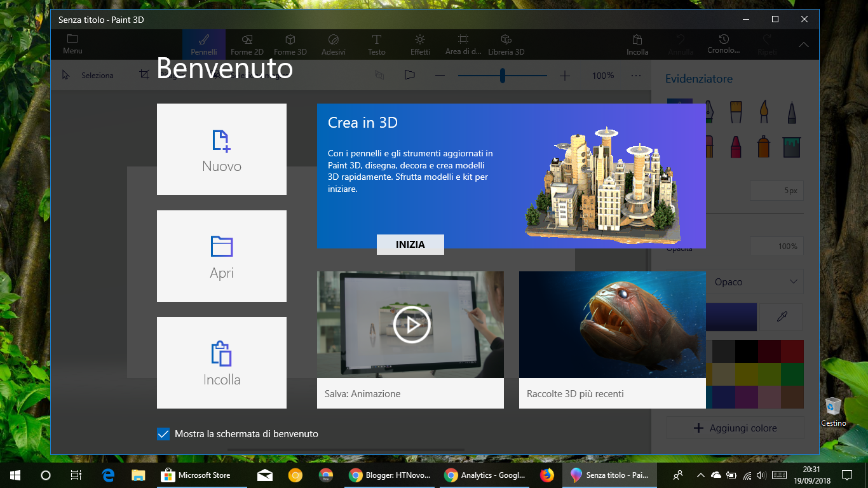Image resolution: width=868 pixels, height=488 pixels.
Task: Open the Pennelli brushes tab
Action: click(x=203, y=44)
